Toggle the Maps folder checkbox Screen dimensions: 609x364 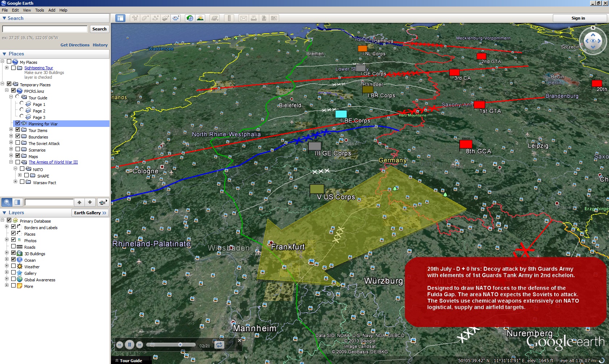(x=18, y=156)
